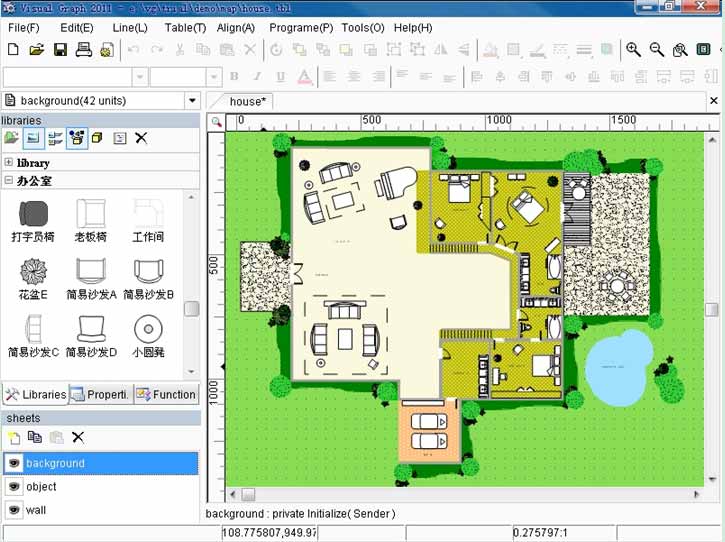Select the 小圆凳 library shape
Screen dimensions: 725x542
(x=148, y=336)
